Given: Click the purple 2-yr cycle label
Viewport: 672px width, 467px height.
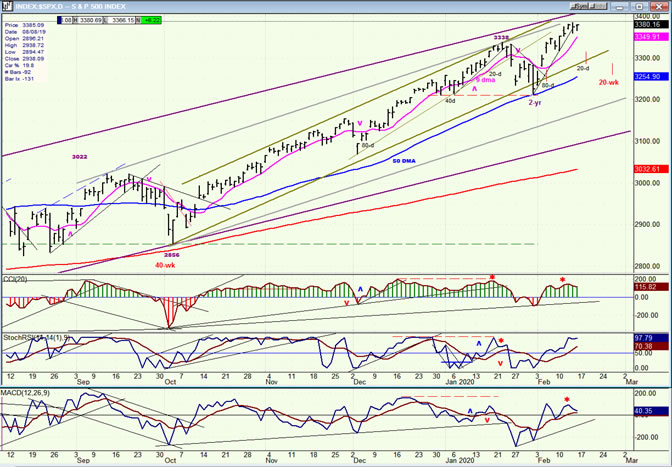Looking at the screenshot, I should [535, 103].
